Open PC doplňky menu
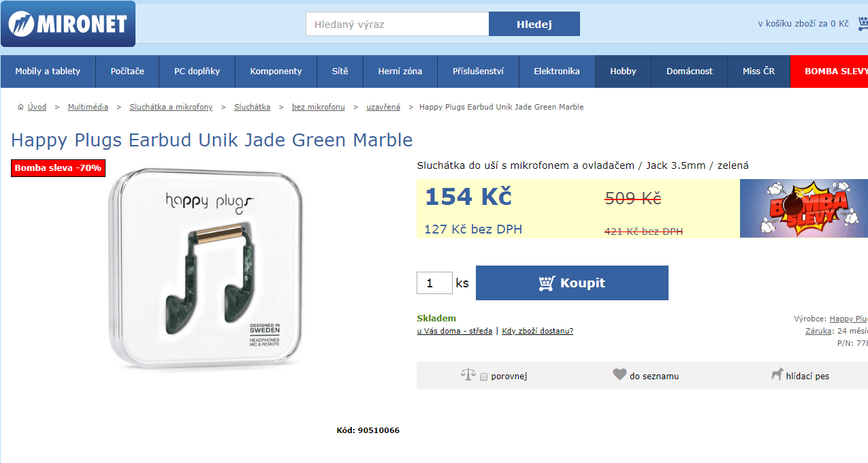Viewport: 868px width, 463px height. (x=197, y=71)
